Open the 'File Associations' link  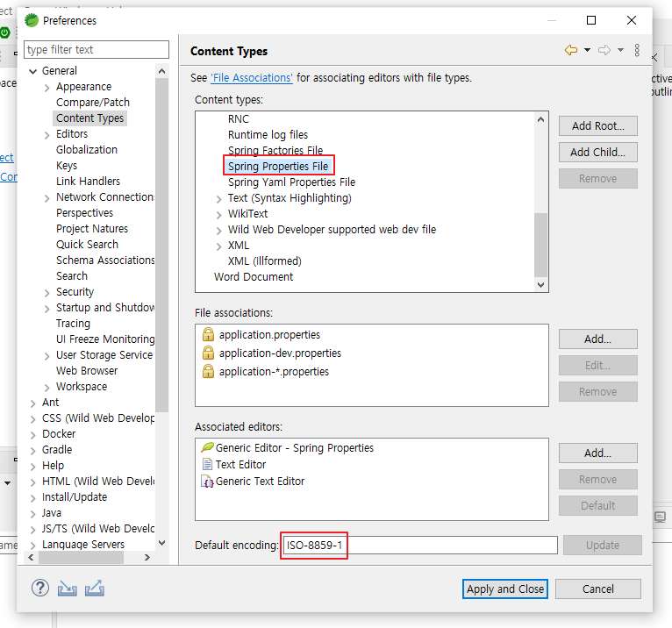click(x=252, y=78)
